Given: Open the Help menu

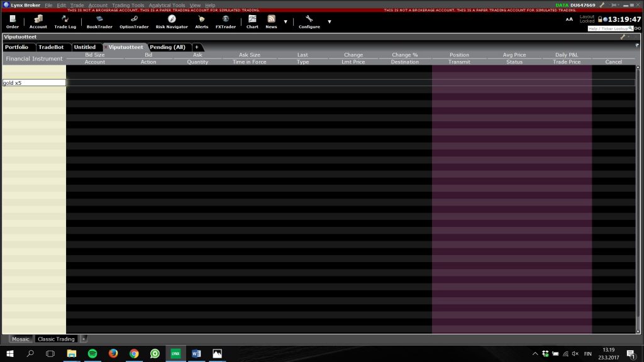Looking at the screenshot, I should point(210,5).
